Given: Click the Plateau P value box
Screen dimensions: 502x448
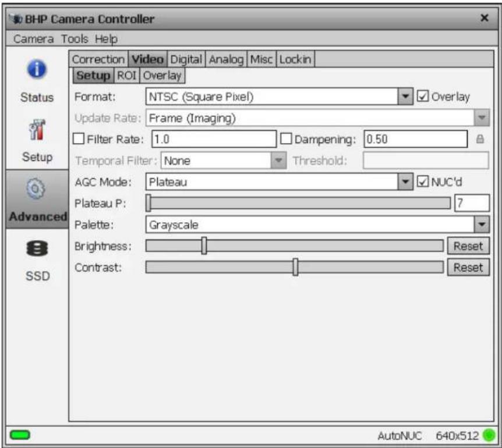Looking at the screenshot, I should [472, 203].
